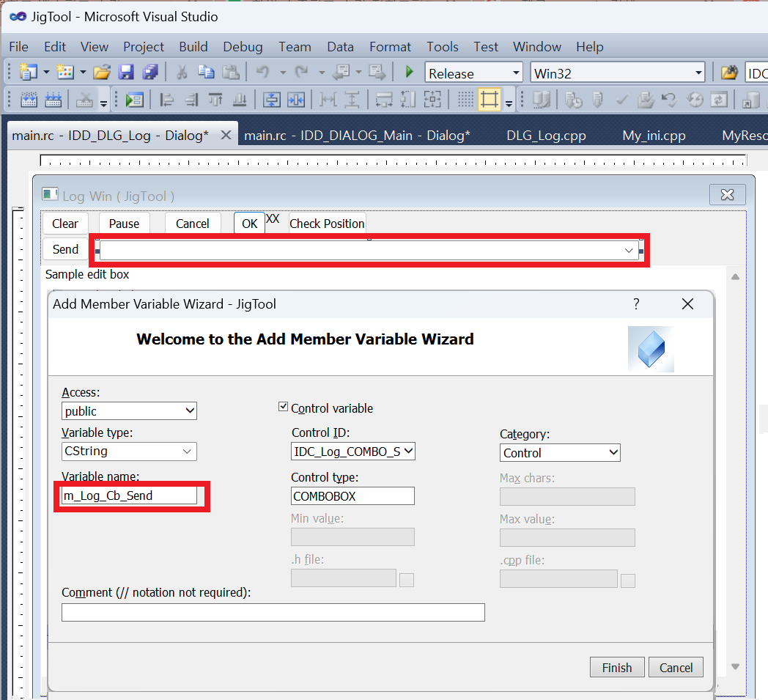Viewport: 768px width, 700px height.
Task: Click the Open File folder icon
Action: point(102,73)
